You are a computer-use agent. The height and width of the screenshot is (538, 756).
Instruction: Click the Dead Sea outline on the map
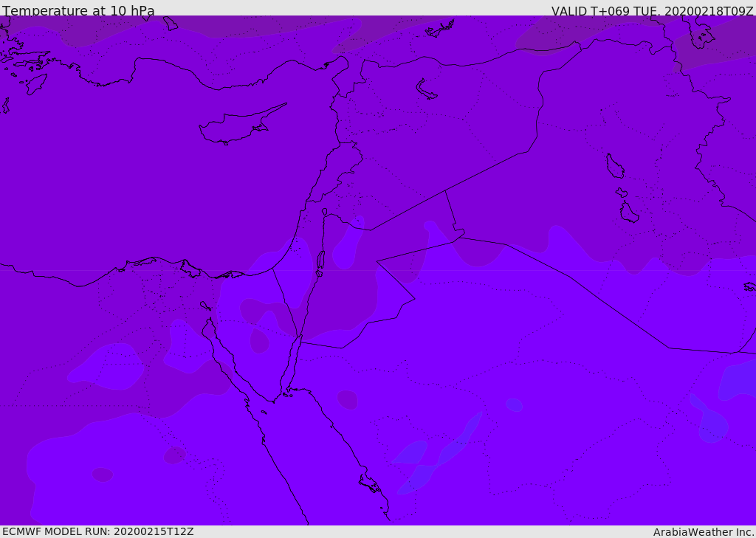click(320, 263)
